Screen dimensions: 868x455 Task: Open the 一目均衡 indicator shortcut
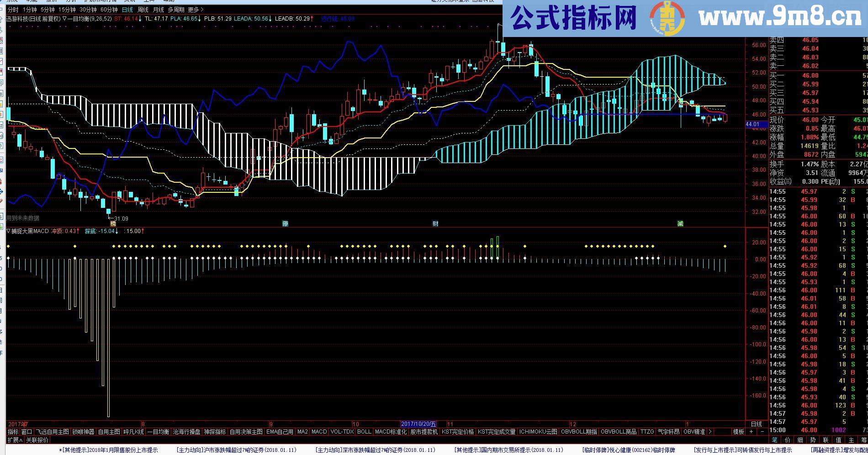158,431
